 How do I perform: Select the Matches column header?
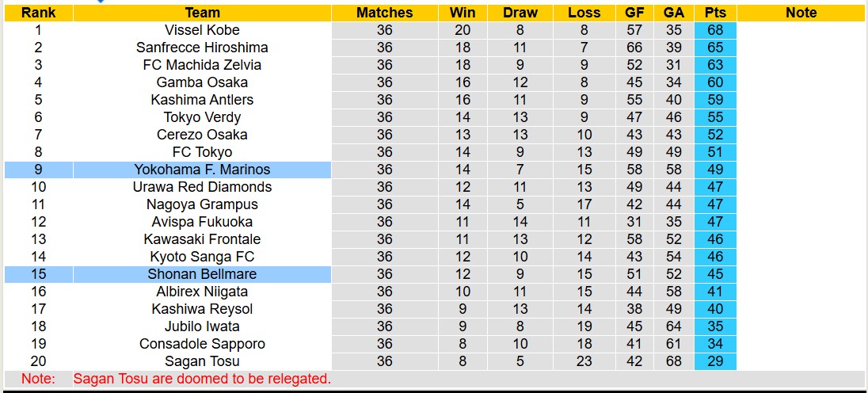384,13
